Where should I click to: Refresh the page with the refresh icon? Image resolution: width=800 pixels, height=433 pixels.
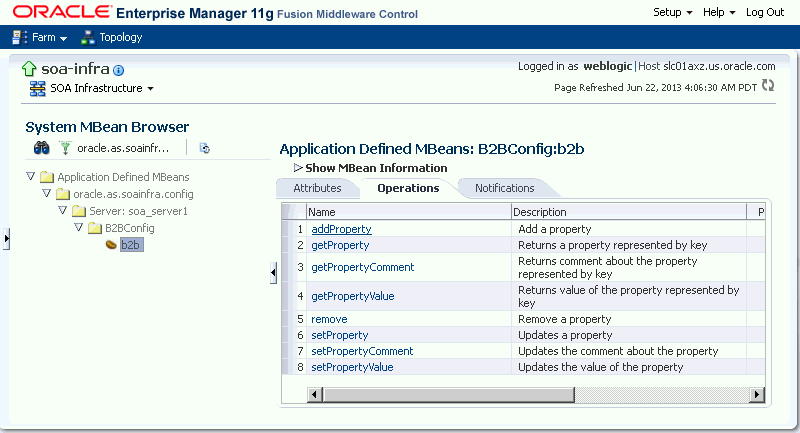pyautogui.click(x=768, y=85)
